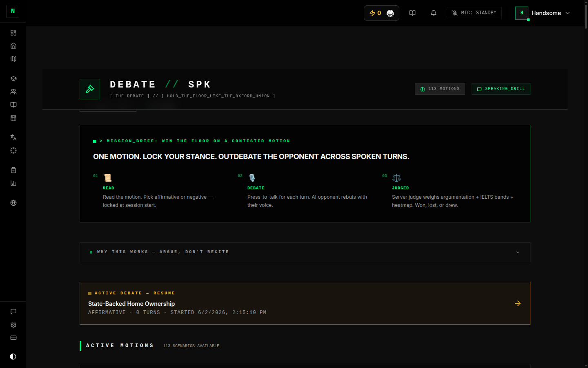Click the green JUDGED step label
Image resolution: width=588 pixels, height=368 pixels.
point(400,188)
